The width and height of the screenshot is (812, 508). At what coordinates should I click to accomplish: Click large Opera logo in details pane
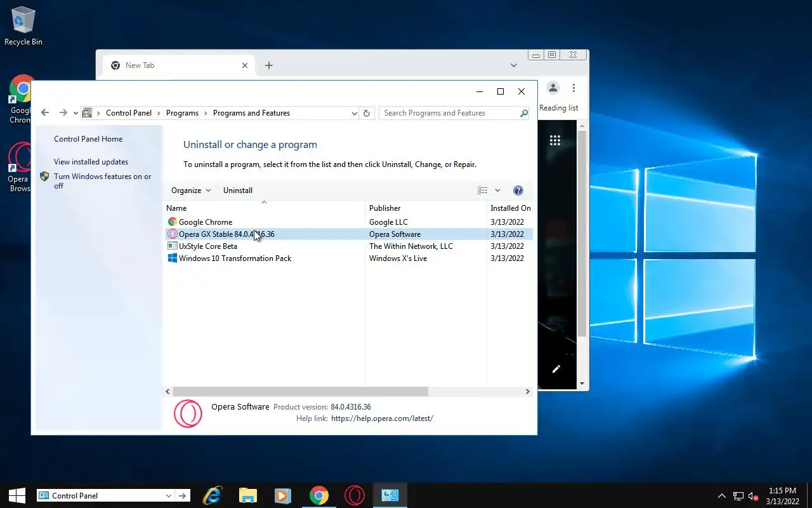[188, 414]
